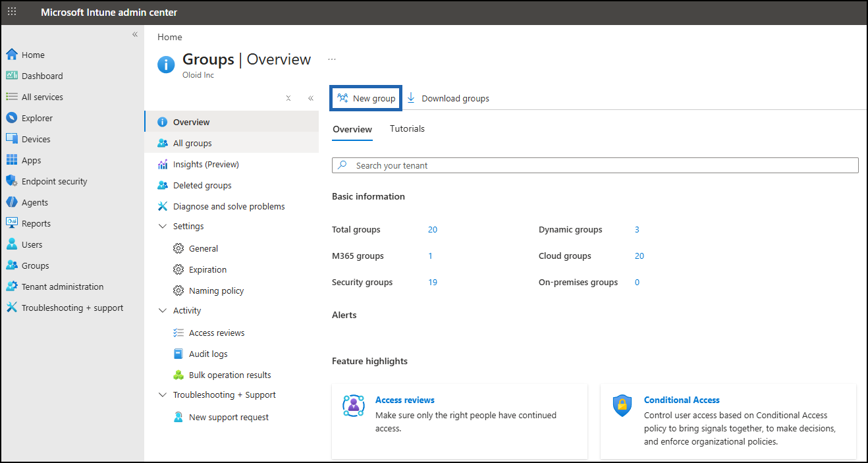Collapse the Settings section chevron
The image size is (868, 463).
click(x=163, y=226)
